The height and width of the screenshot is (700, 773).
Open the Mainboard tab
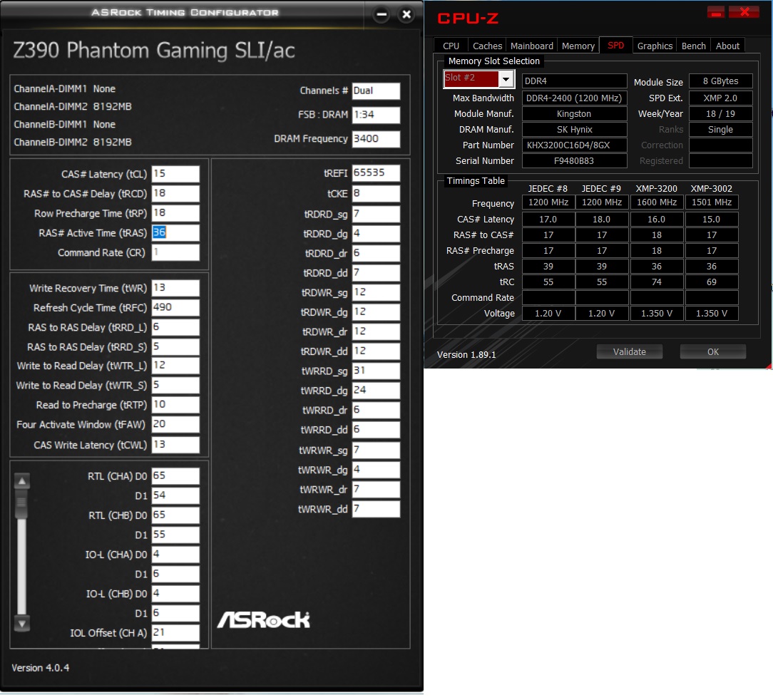[x=531, y=46]
